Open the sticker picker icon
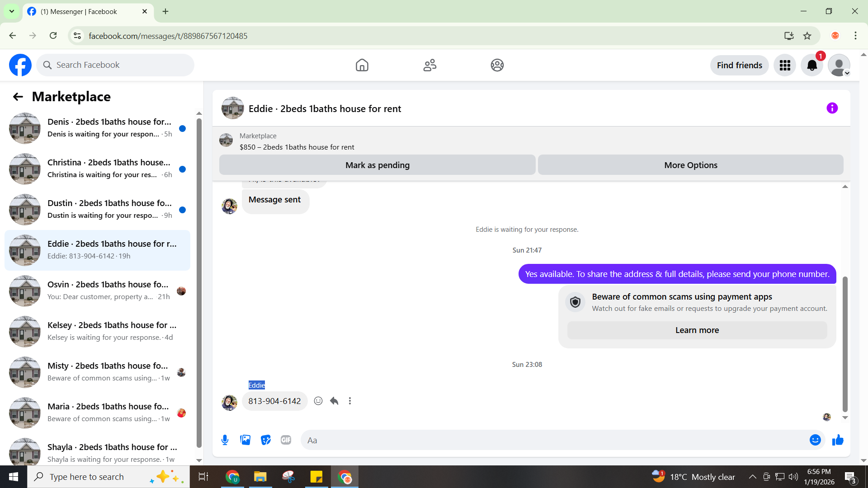The height and width of the screenshot is (488, 868). 265,440
